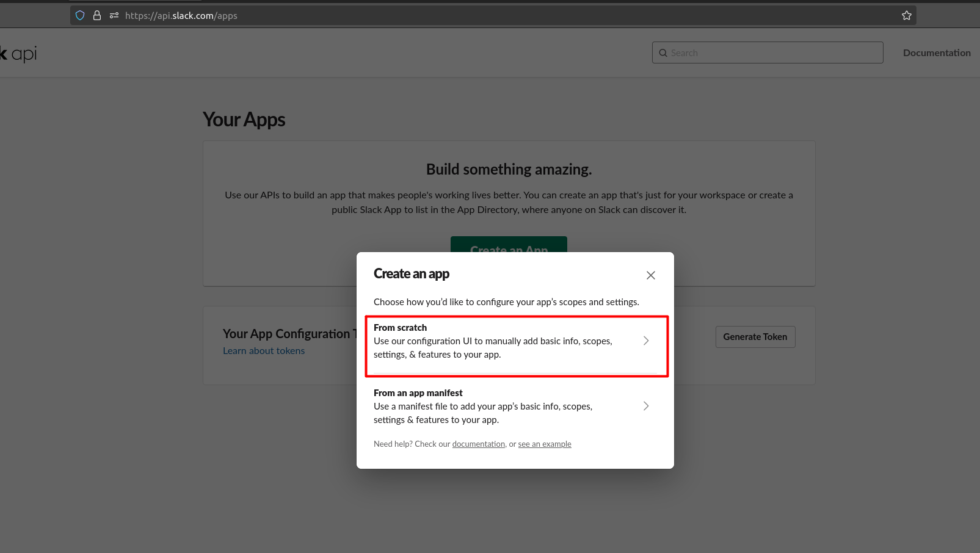Image resolution: width=980 pixels, height=553 pixels.
Task: Click the Generate Token button
Action: pos(755,337)
